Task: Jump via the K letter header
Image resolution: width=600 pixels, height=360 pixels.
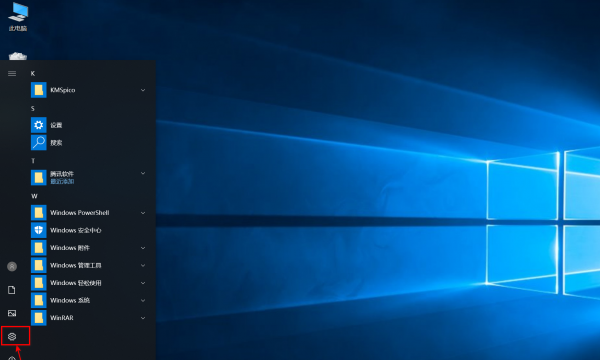Action: [x=33, y=73]
